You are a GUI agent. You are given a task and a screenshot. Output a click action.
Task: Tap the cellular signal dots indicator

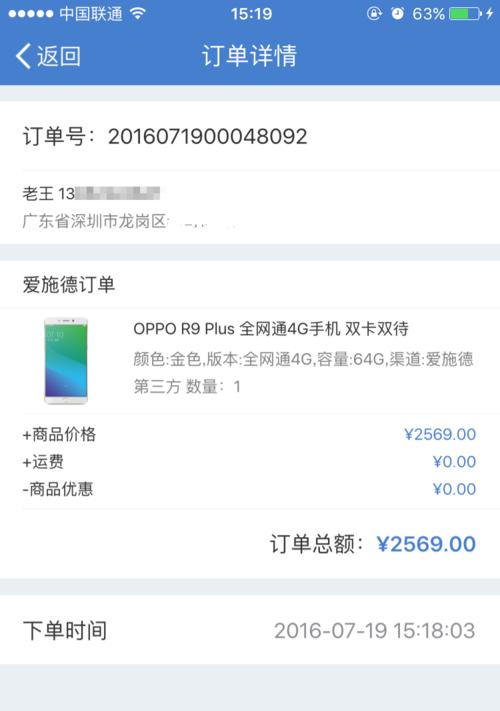[31, 14]
